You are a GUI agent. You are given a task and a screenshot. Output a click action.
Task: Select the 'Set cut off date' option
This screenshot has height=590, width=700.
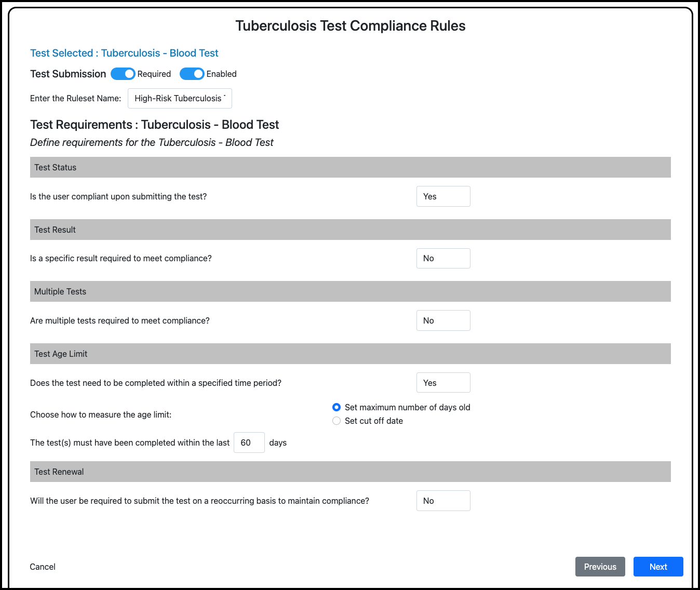336,421
